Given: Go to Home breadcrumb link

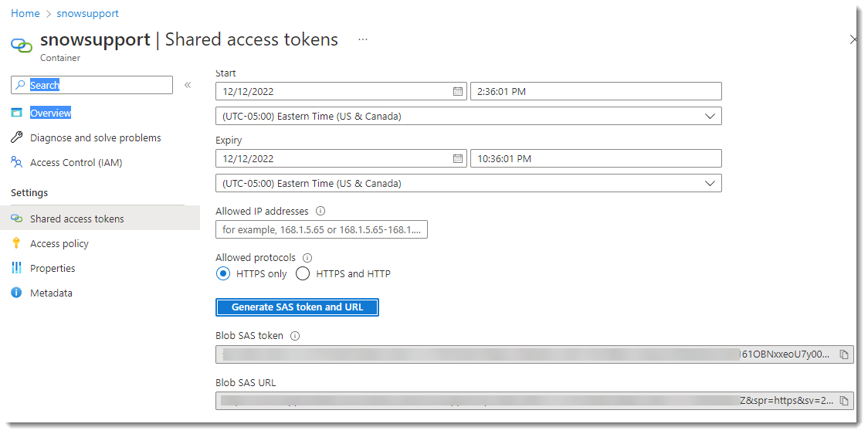Looking at the screenshot, I should [25, 13].
